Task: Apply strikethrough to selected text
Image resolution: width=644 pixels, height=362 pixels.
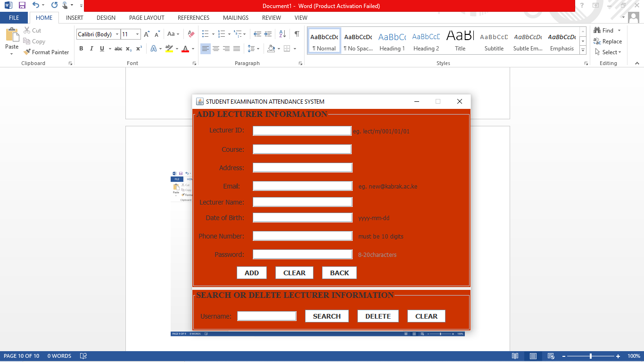Action: click(117, 49)
